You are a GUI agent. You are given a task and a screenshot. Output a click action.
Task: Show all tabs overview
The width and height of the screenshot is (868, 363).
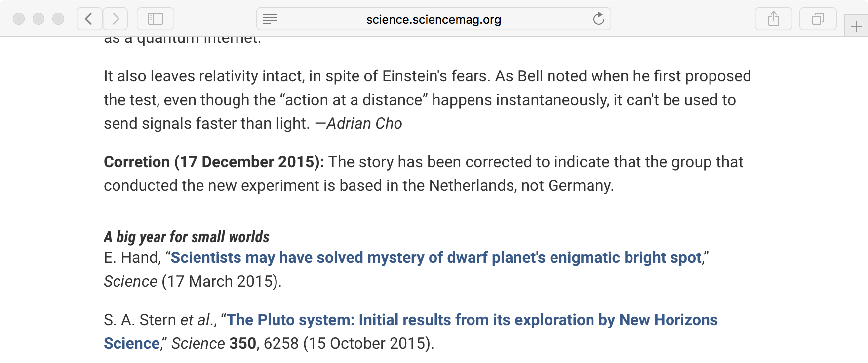tap(818, 19)
